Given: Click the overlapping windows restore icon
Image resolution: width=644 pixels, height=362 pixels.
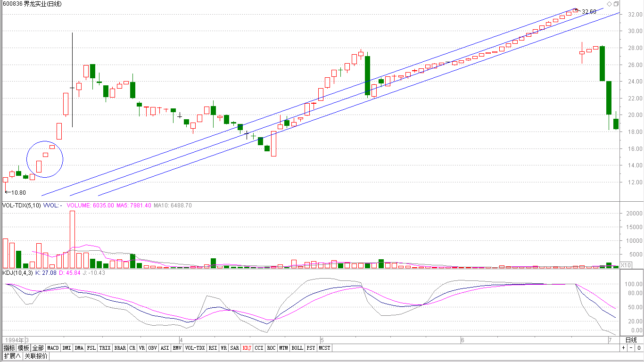Looking at the screenshot, I should coord(616,4).
